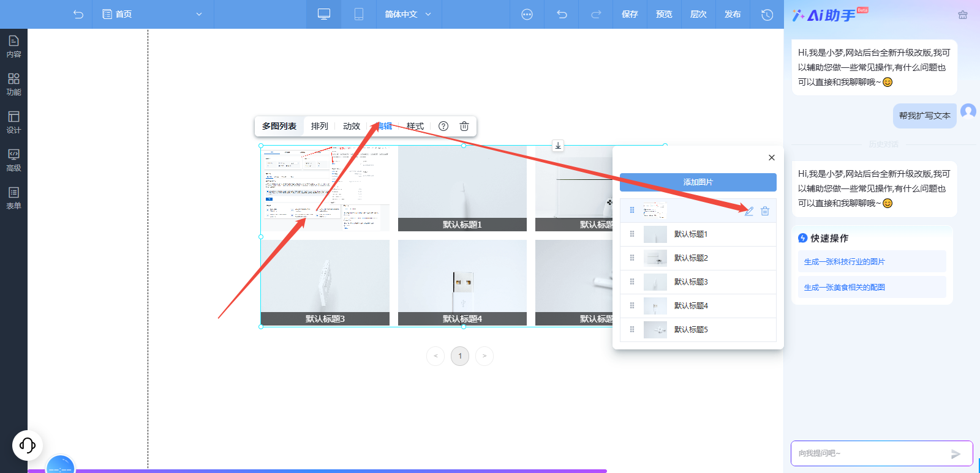Click 层次 in top menu
Viewport: 980px width, 473px height.
click(698, 14)
